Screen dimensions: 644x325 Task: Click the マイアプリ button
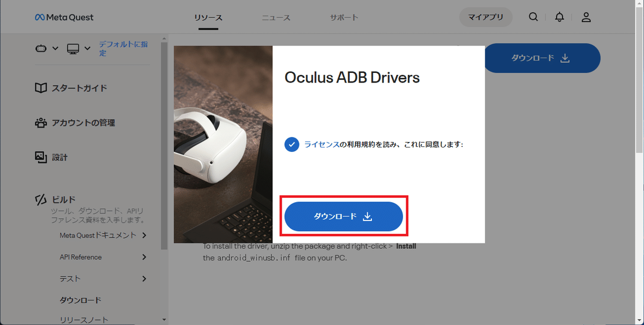point(486,17)
